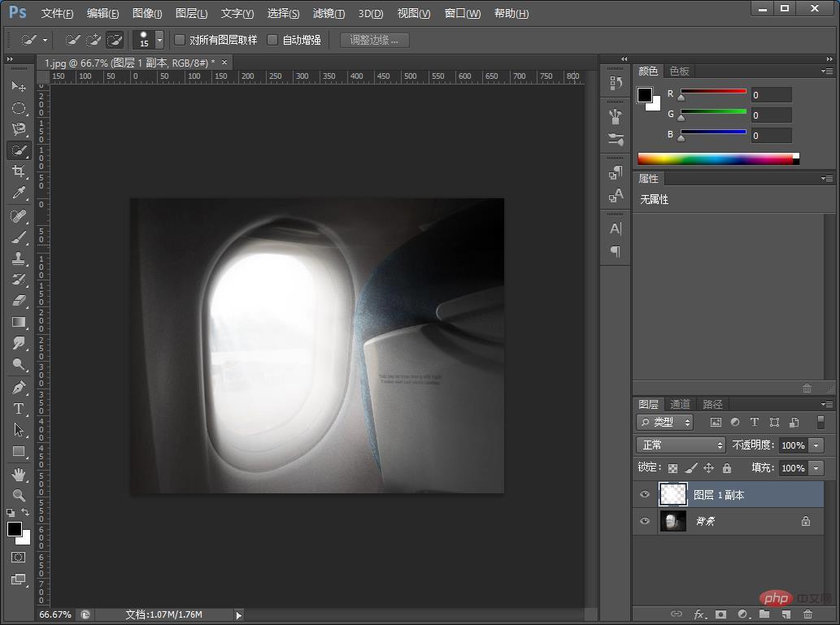Add a layer mask
This screenshot has width=840, height=625.
point(720,614)
